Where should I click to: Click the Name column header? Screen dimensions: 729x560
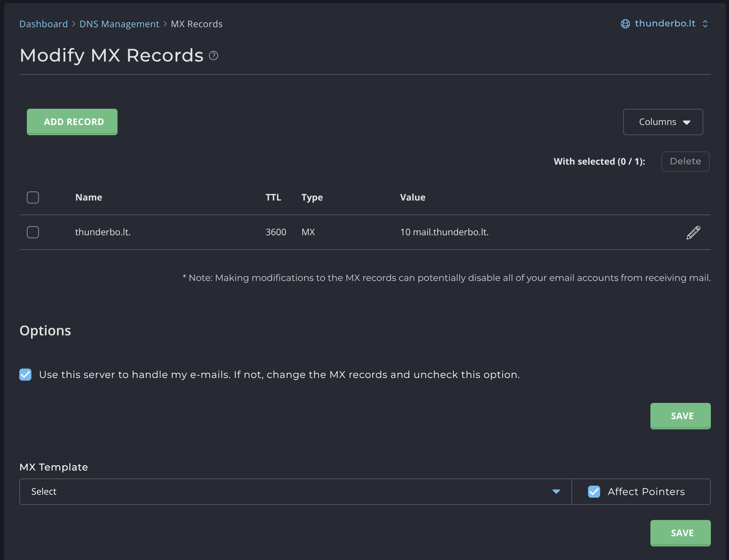pyautogui.click(x=89, y=197)
